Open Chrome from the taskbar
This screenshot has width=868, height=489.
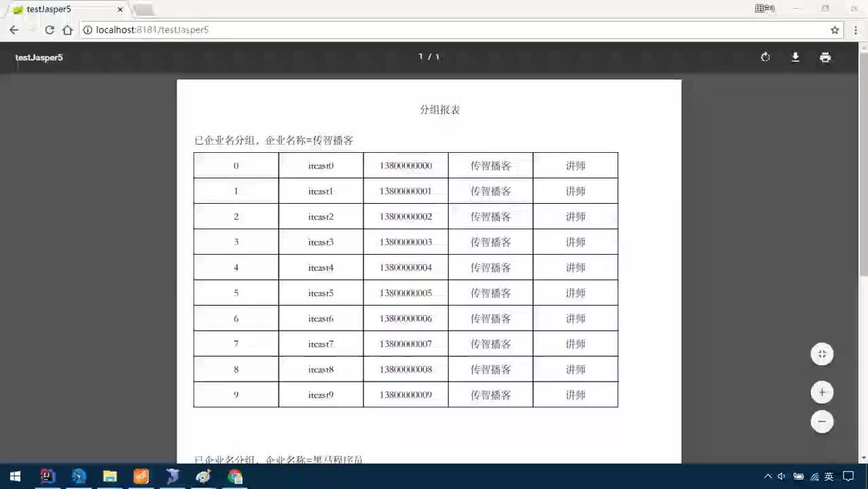coord(235,477)
